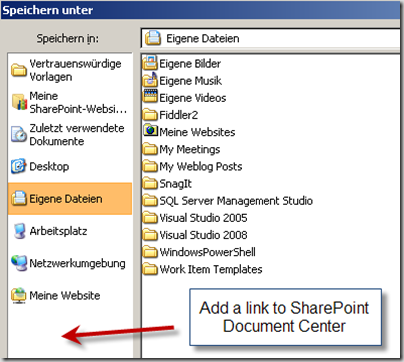The height and width of the screenshot is (362, 404).
Task: Select the Meine Websites entry
Action: [x=197, y=132]
